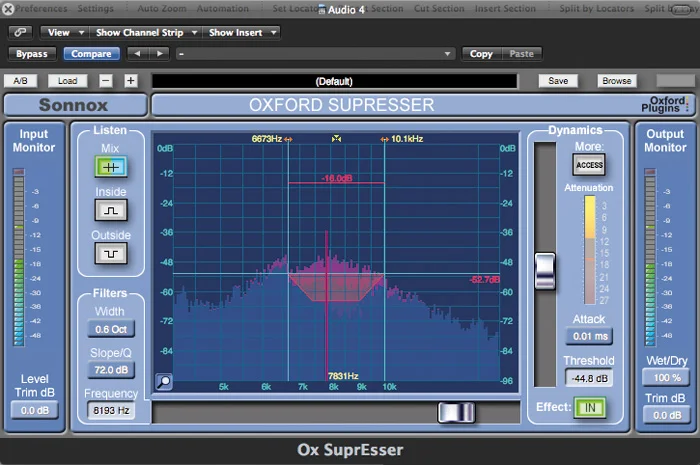Click Split by Locators menu item
Screen dimensions: 700x465
pyautogui.click(x=596, y=8)
